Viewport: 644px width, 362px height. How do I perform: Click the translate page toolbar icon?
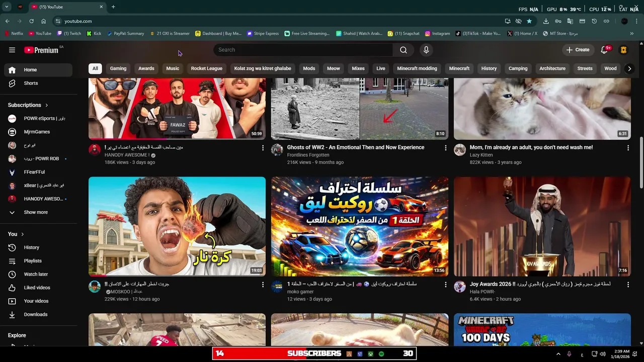(x=570, y=21)
